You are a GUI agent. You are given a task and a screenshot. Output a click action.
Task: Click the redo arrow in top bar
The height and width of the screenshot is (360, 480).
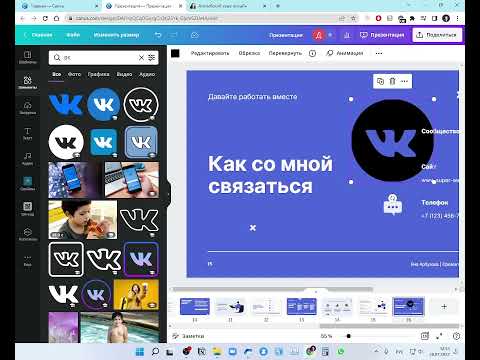pyautogui.click(x=174, y=35)
